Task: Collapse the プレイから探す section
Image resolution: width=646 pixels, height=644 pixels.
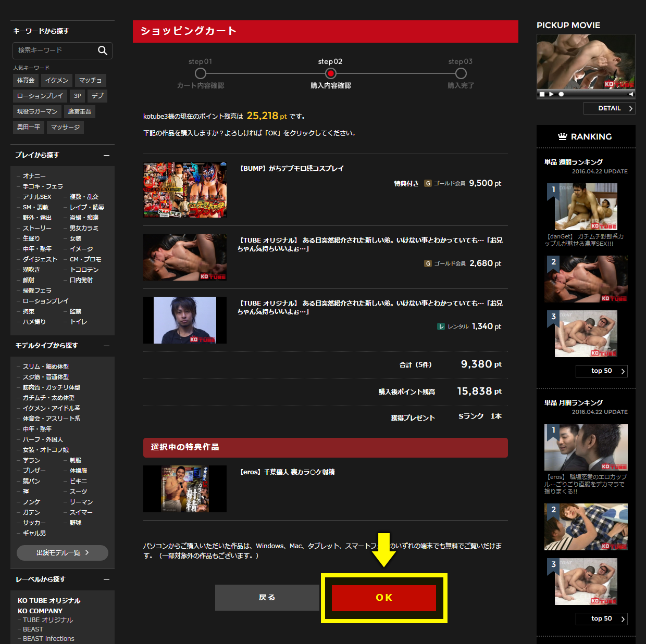Action: pos(106,155)
